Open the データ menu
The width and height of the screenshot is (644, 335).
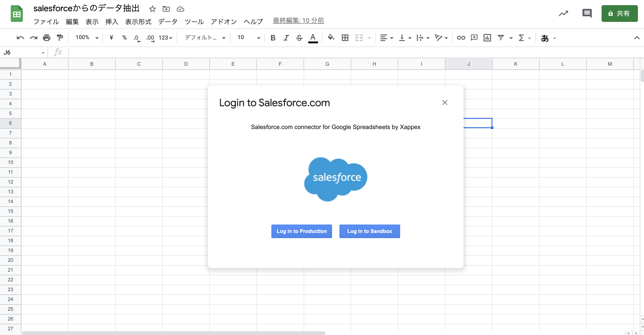point(168,22)
